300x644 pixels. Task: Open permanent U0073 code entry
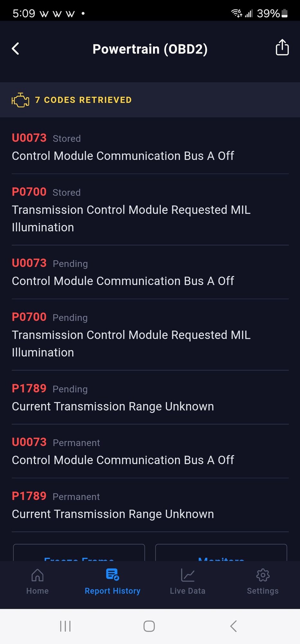150,451
